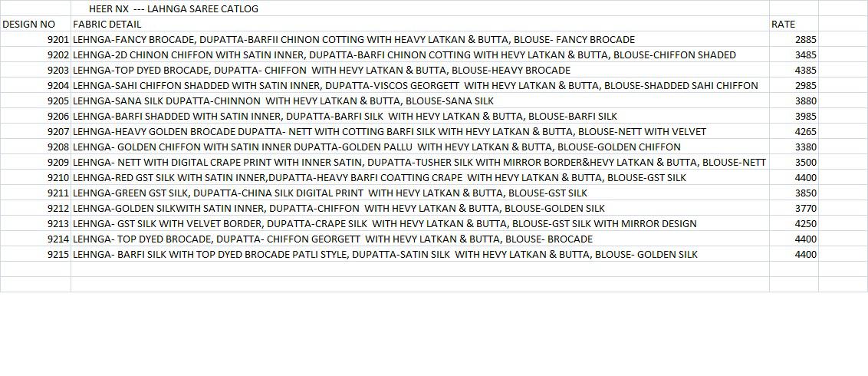Select the rate cell showing 2885
The image size is (868, 376).
(805, 40)
